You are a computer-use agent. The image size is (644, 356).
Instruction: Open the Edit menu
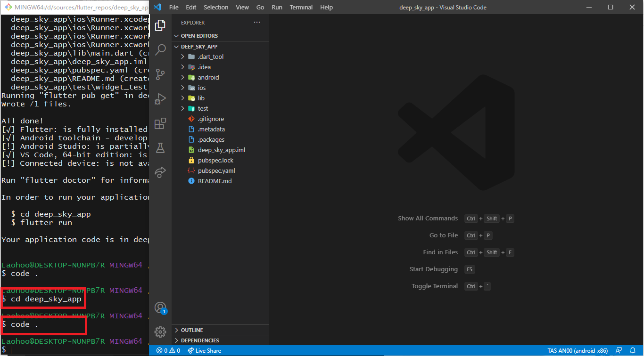191,7
